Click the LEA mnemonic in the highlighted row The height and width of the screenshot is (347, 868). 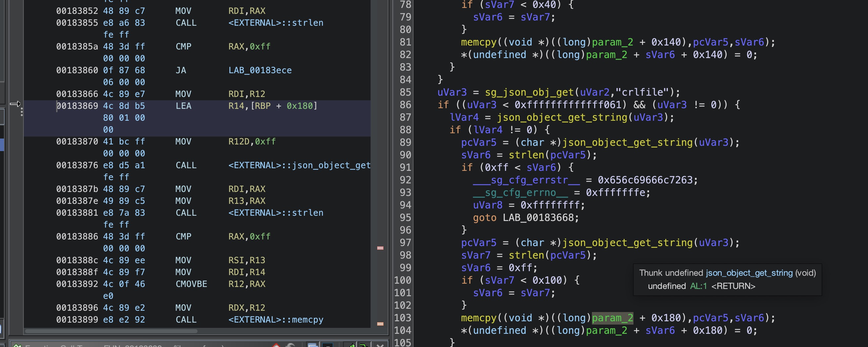point(183,106)
